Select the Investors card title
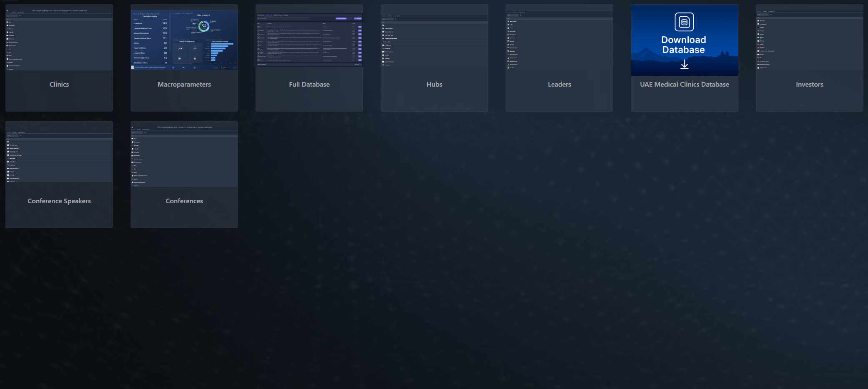 [810, 85]
